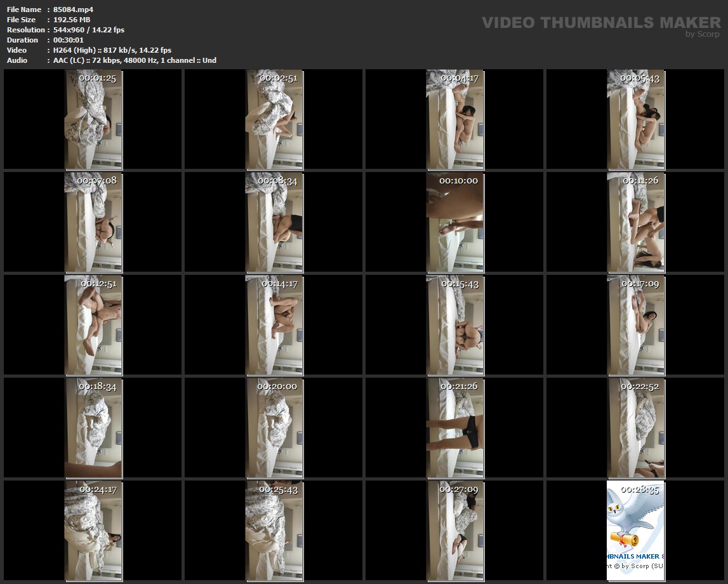Viewport: 728px width, 584px height.
Task: Click the frame labeled 00:22:52
Action: pyautogui.click(x=636, y=428)
